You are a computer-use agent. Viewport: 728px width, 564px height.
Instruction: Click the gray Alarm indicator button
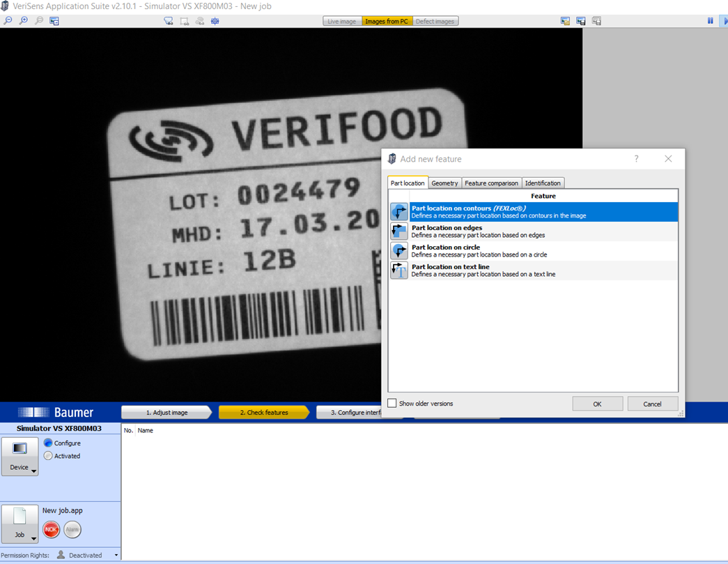72,530
